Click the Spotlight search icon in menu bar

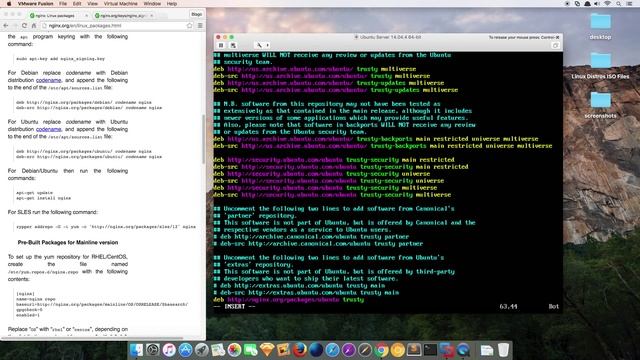(x=619, y=4)
